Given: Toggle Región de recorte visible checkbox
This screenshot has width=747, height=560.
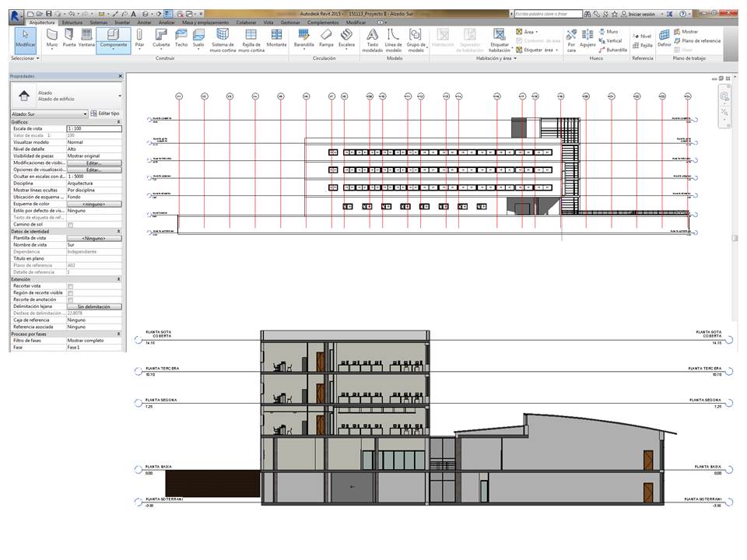Looking at the screenshot, I should (x=71, y=293).
